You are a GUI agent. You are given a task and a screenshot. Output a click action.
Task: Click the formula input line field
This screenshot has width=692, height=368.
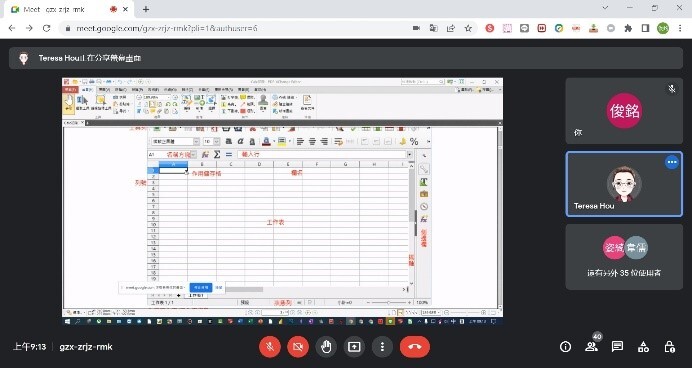(322, 154)
